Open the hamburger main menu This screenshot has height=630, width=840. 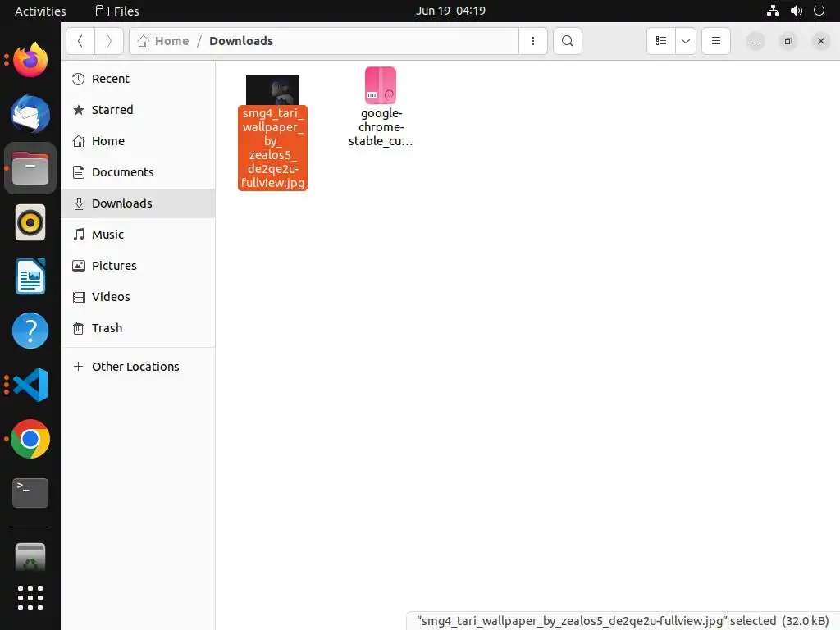pos(715,41)
